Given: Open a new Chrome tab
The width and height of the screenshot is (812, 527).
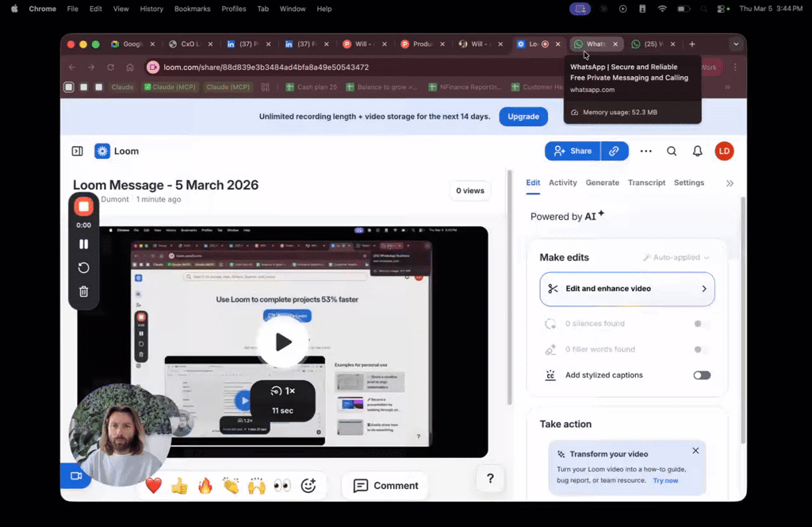Looking at the screenshot, I should pos(691,44).
